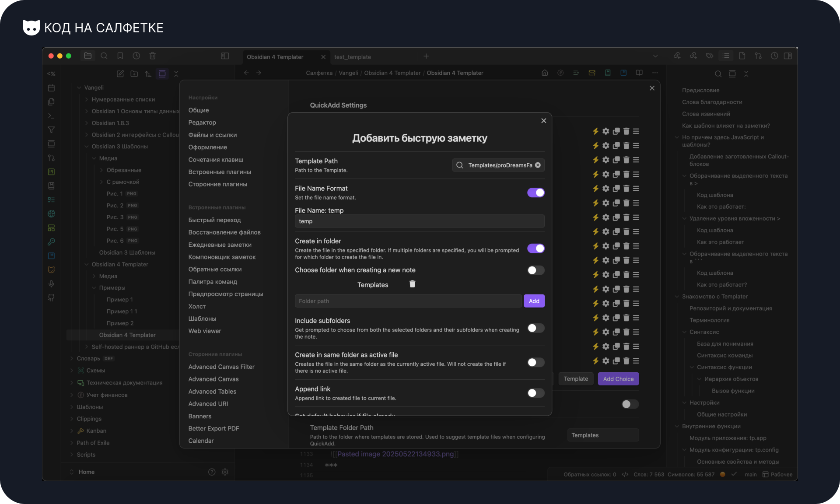Open the more options three-dot menu in note header

click(x=655, y=73)
